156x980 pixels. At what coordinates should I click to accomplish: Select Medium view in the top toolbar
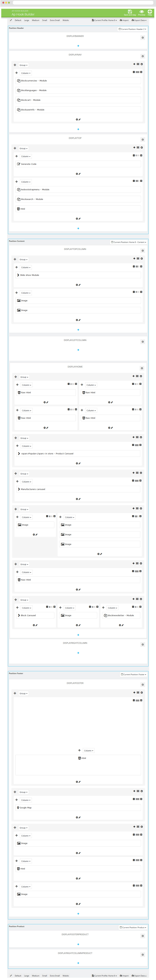point(36,20)
